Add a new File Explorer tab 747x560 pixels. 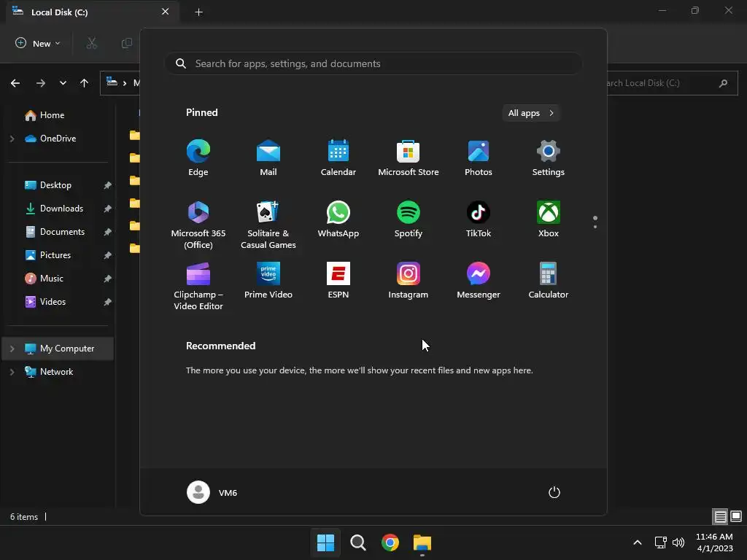click(x=199, y=12)
